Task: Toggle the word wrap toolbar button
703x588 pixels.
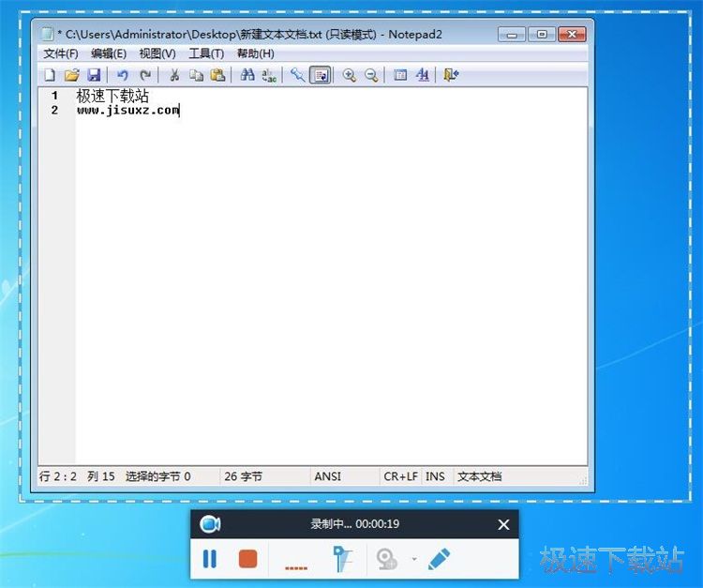Action: [x=321, y=75]
